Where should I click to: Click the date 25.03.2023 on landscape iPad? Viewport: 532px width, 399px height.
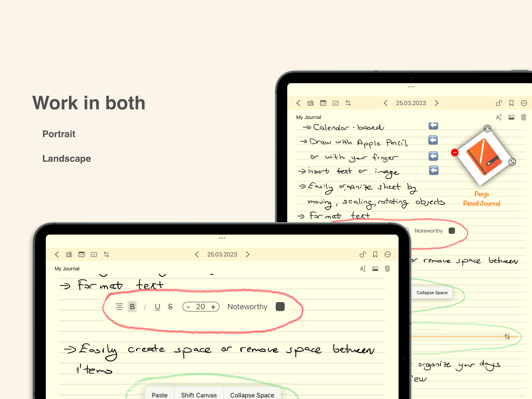point(222,254)
